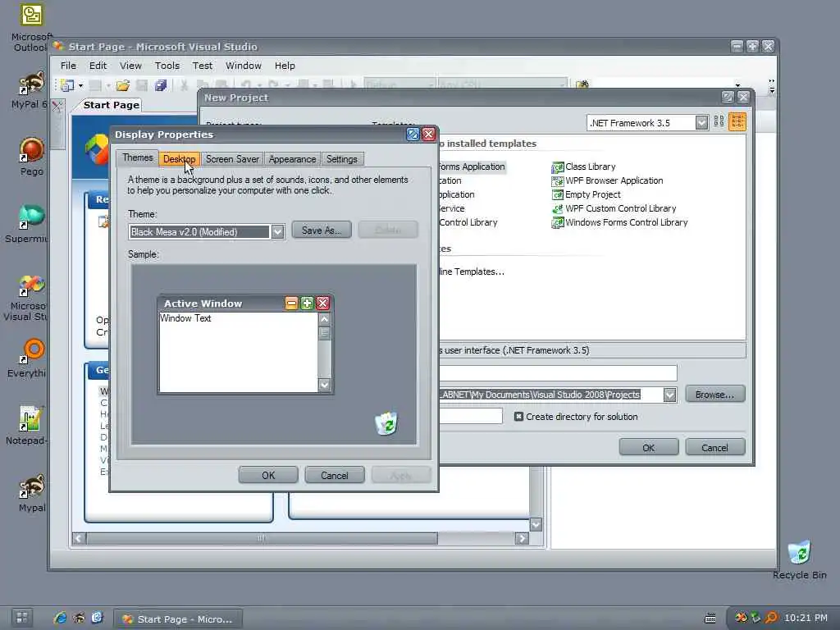Open the .NET Framework 3.5 version dropdown

pos(701,123)
